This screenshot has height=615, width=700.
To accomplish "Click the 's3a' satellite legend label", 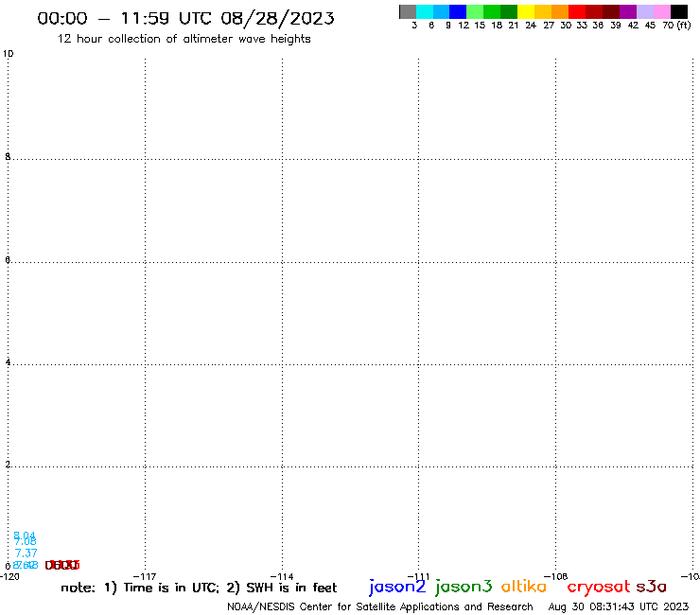I will [651, 587].
